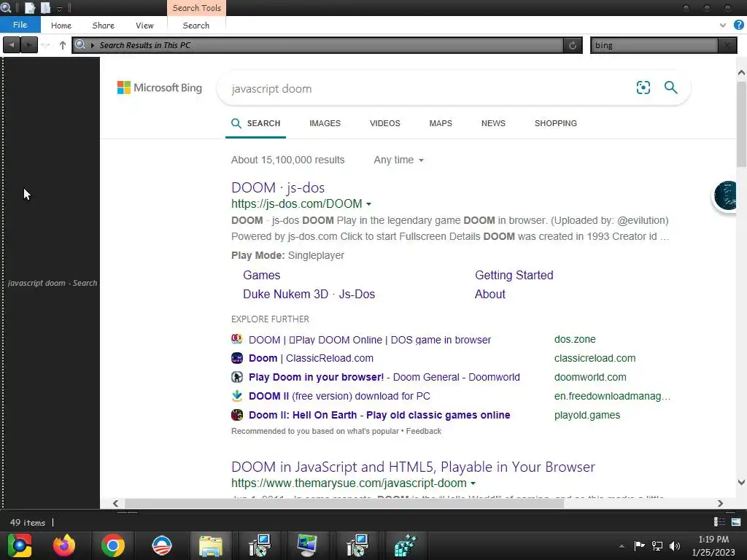The width and height of the screenshot is (747, 560).
Task: Click the SHOPPING tab on Bing
Action: [555, 123]
